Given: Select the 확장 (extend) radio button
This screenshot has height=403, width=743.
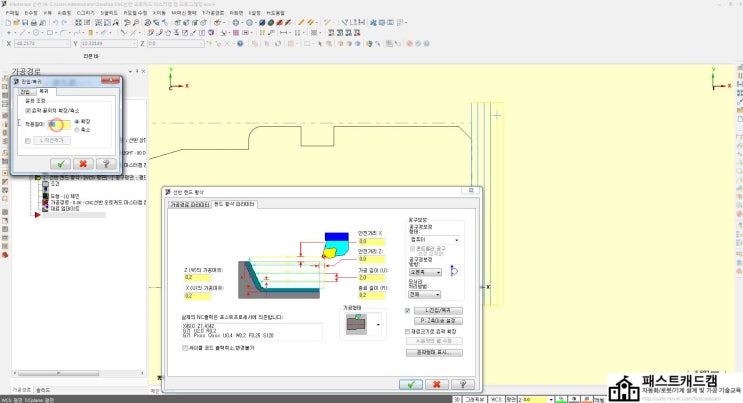Looking at the screenshot, I should pyautogui.click(x=78, y=121).
